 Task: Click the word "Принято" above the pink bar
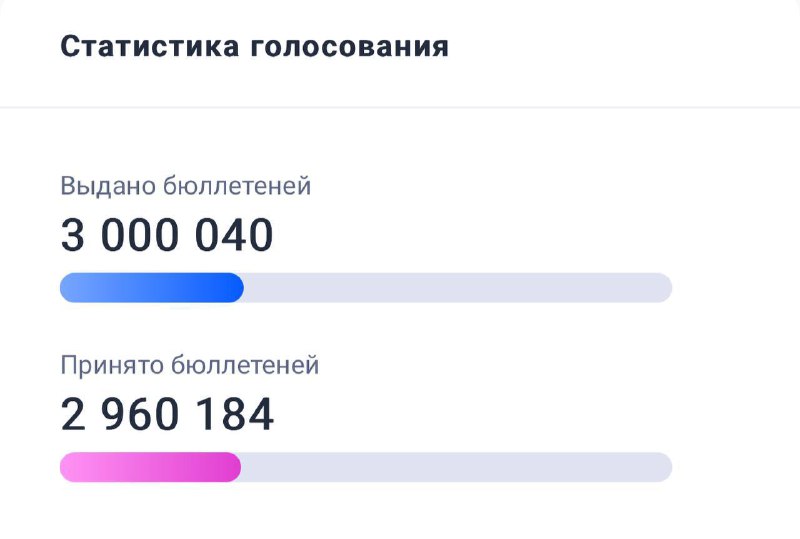click(x=112, y=365)
